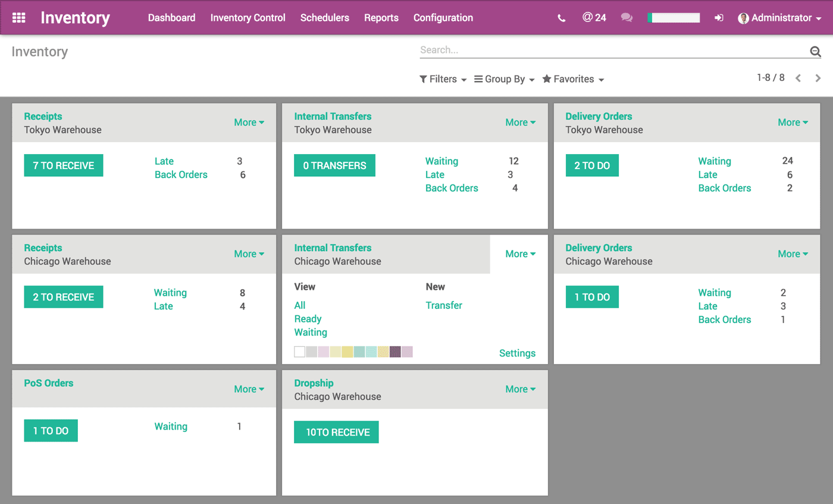Open the messaging chat bubble icon
833x504 pixels.
coord(627,18)
